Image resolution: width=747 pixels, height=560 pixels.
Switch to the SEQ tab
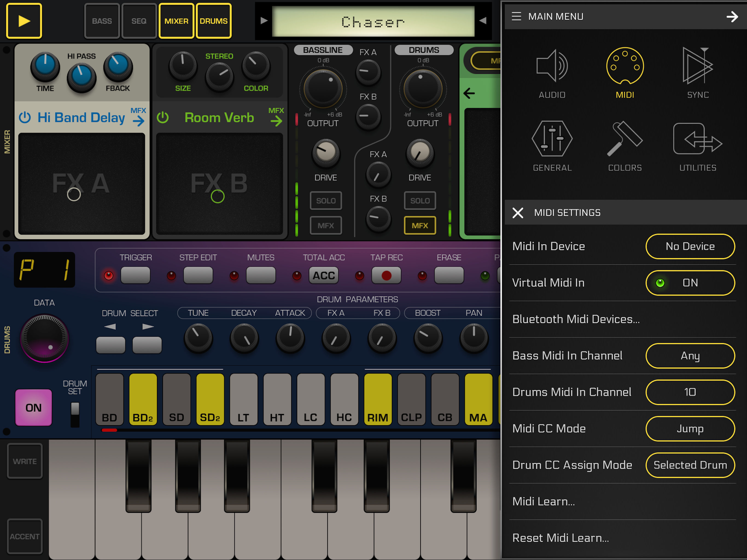click(139, 21)
